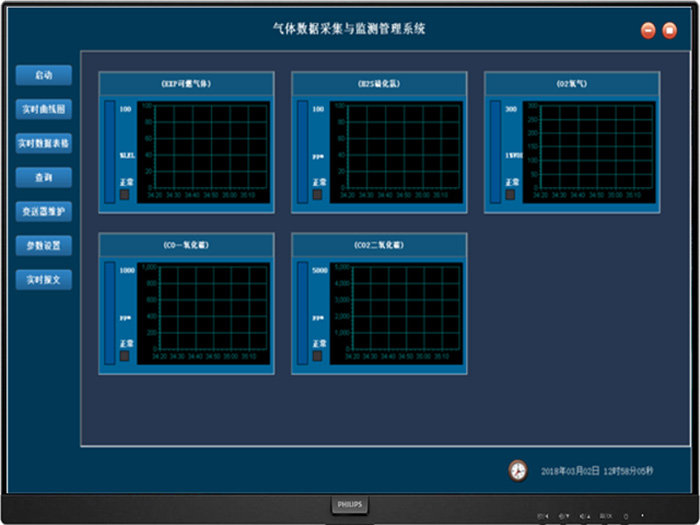Click the CO2二氧化碳 panel title header
This screenshot has height=525, width=700.
click(379, 244)
